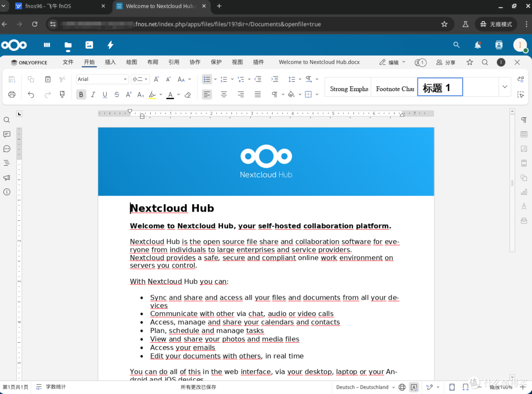The image size is (532, 394).
Task: Open 字数统计 word count
Action: (x=51, y=387)
